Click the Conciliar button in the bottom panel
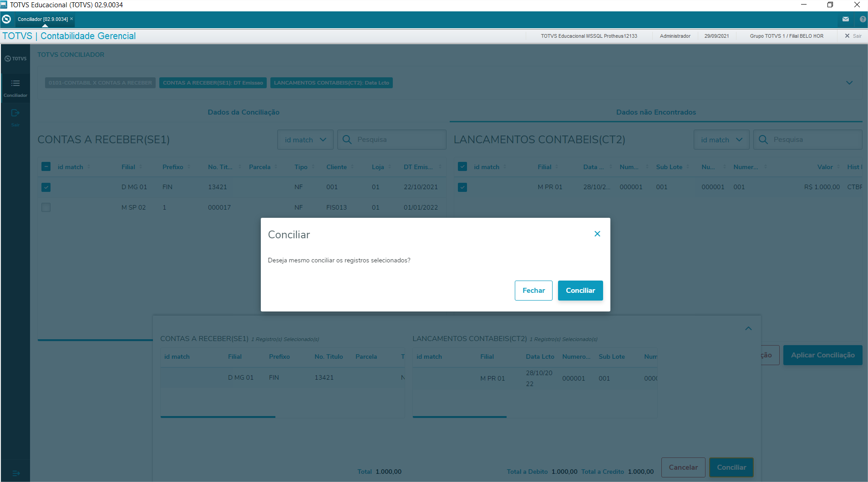The image size is (868, 482). (x=731, y=467)
